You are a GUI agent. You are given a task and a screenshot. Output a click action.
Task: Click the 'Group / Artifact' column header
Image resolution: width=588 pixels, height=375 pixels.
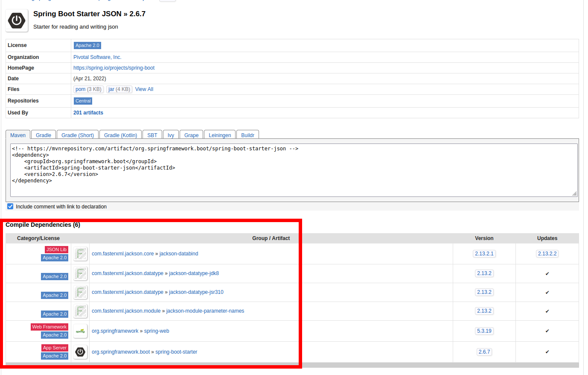pos(271,238)
